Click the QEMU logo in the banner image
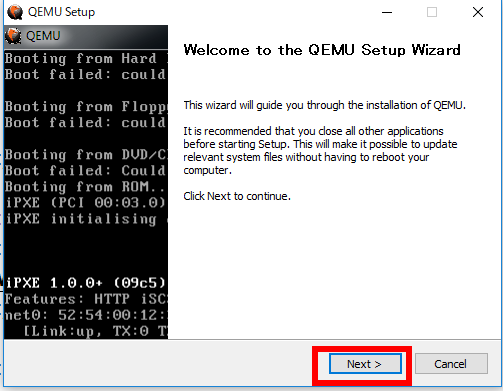 point(13,36)
